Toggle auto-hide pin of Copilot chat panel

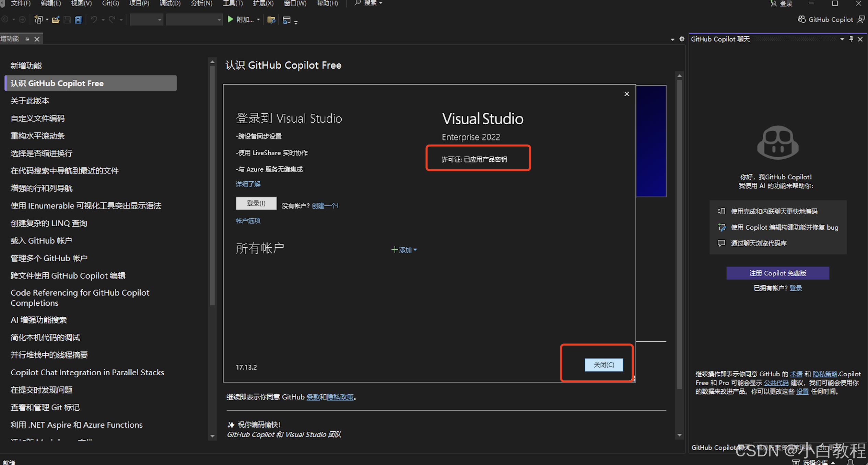pyautogui.click(x=851, y=39)
